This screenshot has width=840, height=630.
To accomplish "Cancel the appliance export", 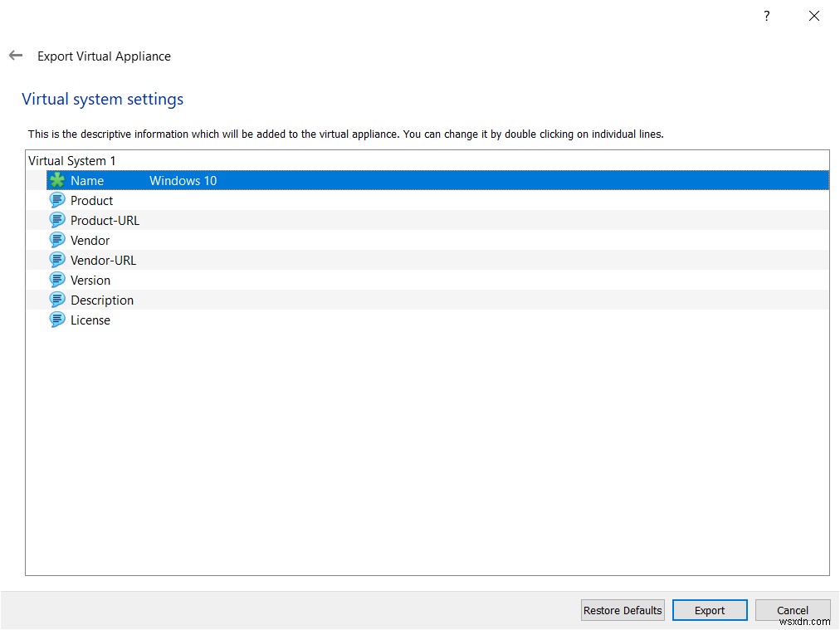I will (792, 610).
